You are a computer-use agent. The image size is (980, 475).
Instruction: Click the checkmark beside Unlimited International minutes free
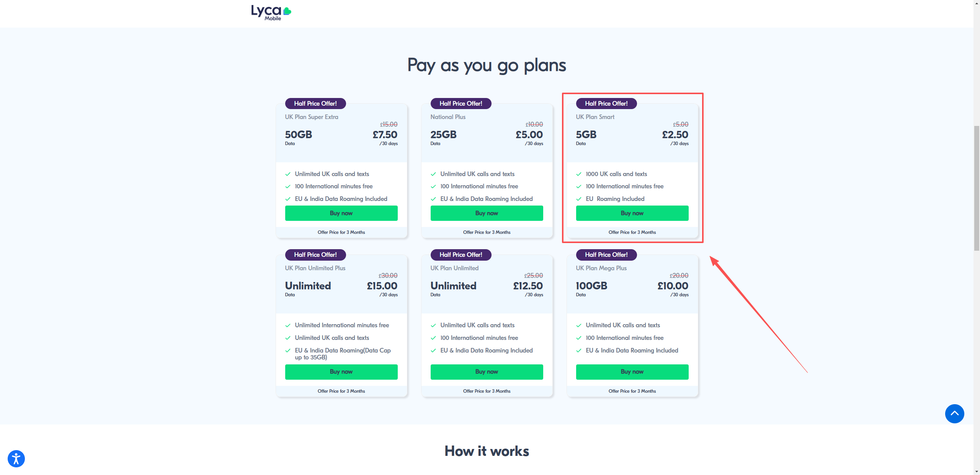[x=288, y=325]
